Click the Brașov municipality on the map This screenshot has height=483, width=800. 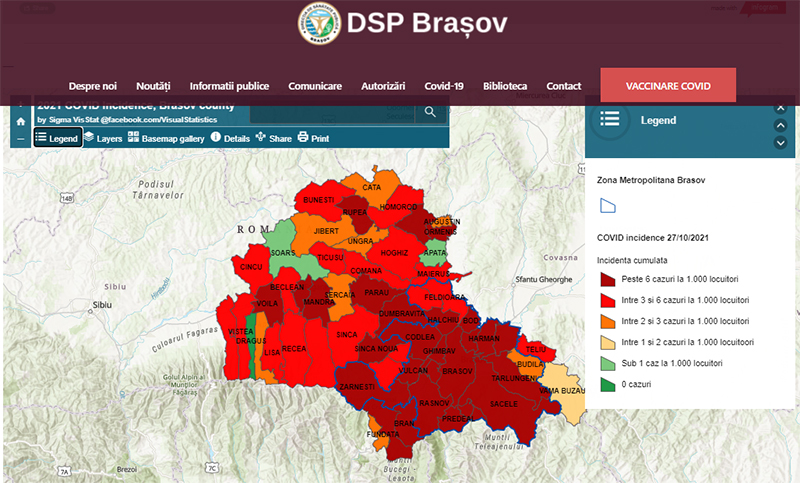(x=457, y=371)
